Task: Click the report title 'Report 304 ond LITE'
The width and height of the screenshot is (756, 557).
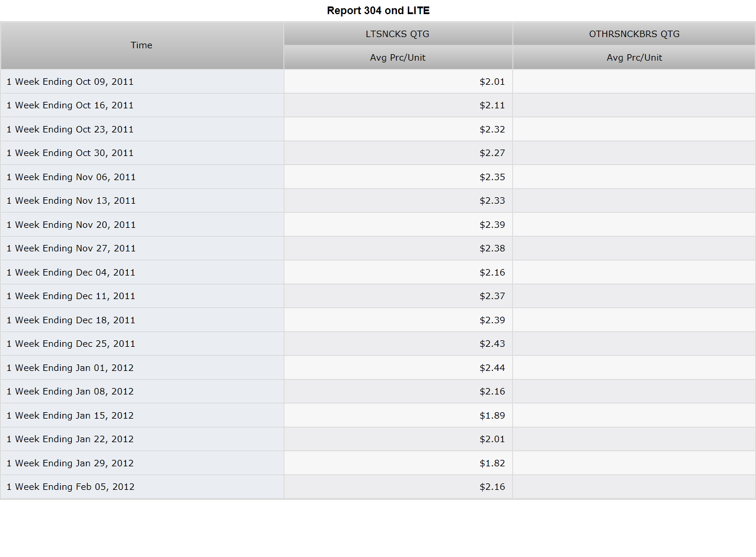Action: (x=378, y=11)
